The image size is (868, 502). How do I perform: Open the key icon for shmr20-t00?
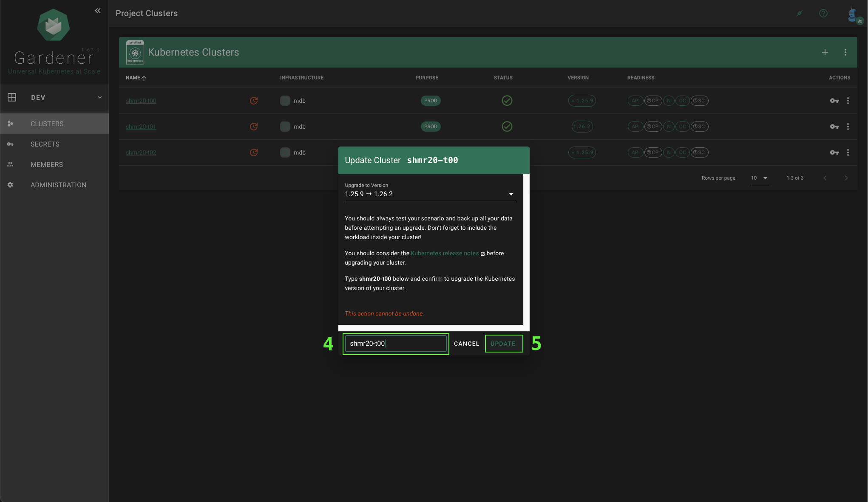834,101
